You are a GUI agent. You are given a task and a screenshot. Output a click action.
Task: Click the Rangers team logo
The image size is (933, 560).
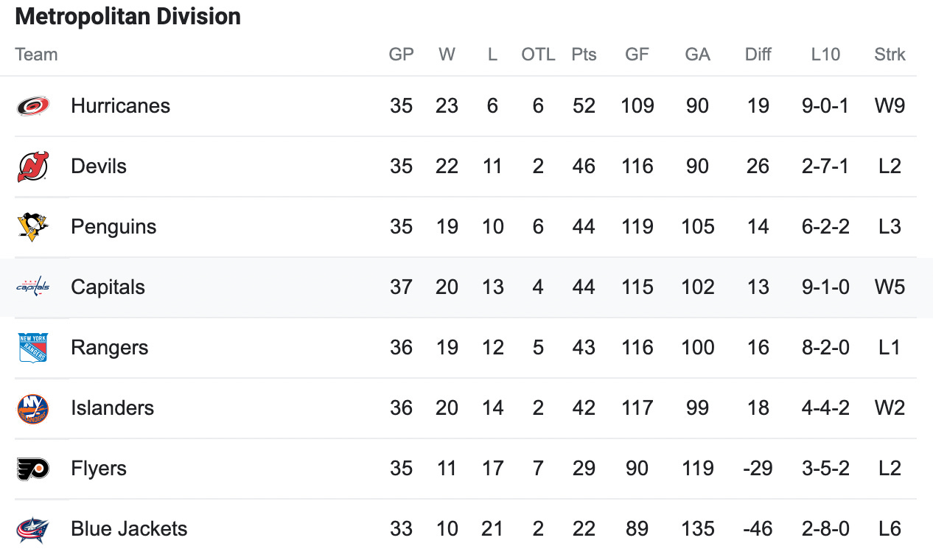33,348
